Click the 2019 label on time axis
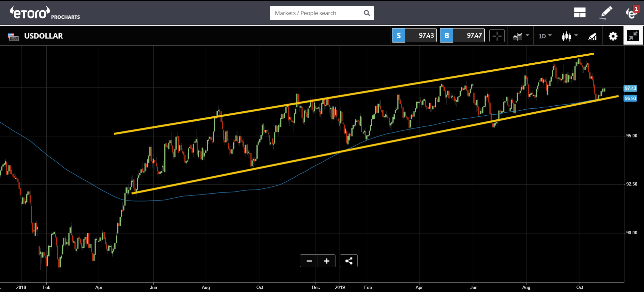 (340, 287)
